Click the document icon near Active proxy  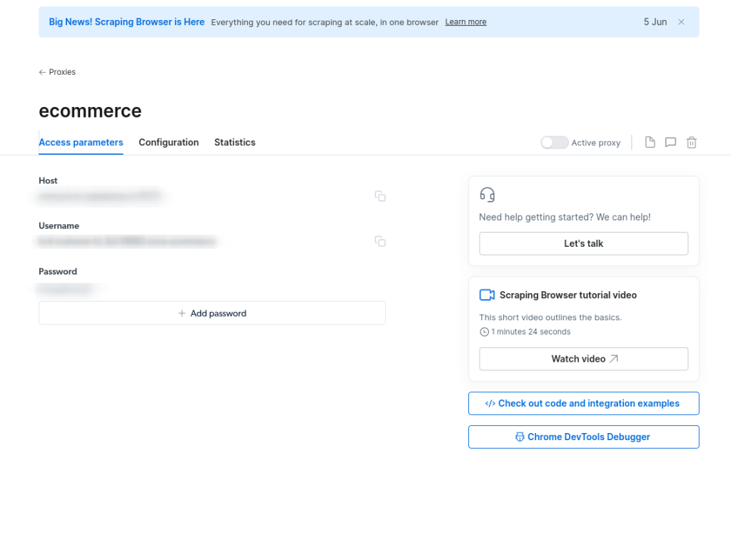[x=650, y=143]
